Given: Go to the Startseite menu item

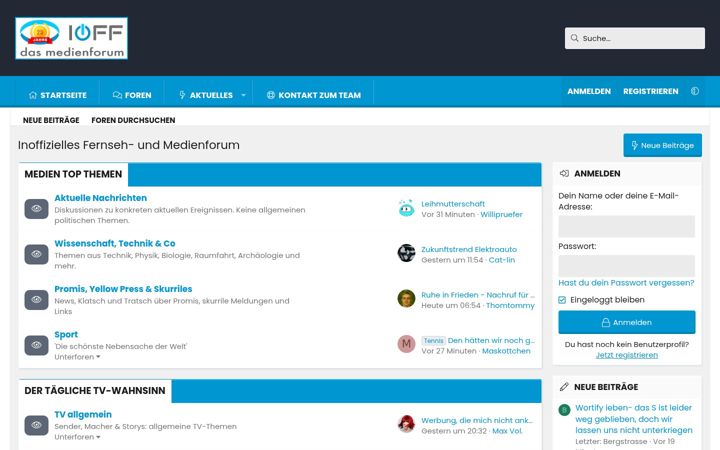Looking at the screenshot, I should click(58, 95).
